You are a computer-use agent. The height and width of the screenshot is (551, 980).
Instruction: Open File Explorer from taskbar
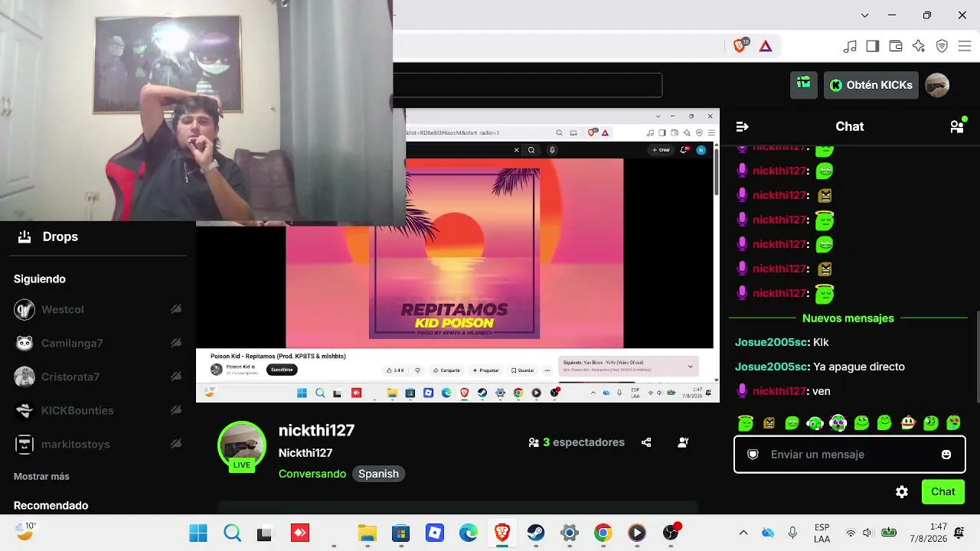[367, 533]
